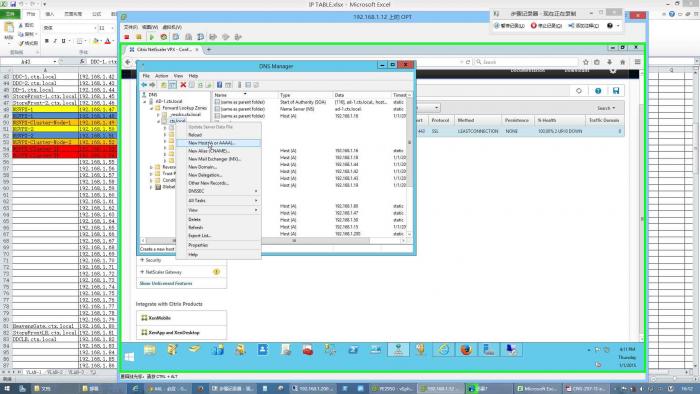Viewport: 700px width, 394px height.
Task: Choose Refresh from the context menu
Action: click(218, 227)
